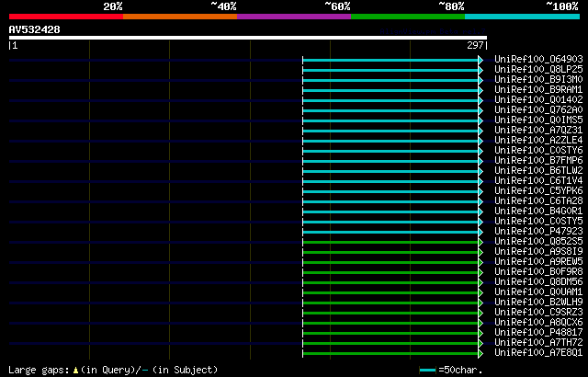The height and width of the screenshot is (377, 588).
Task: Click the cyan ~100% identity legend segment
Action: click(523, 17)
